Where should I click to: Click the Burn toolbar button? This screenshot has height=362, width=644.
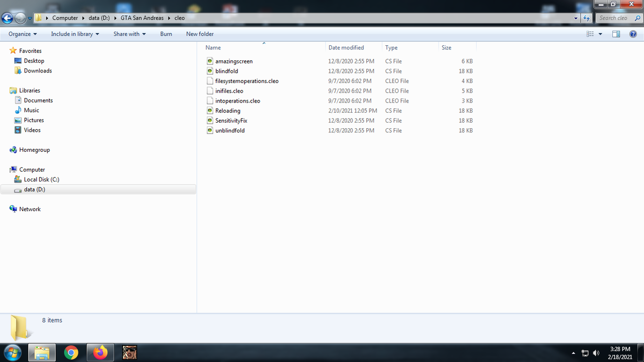coord(166,34)
